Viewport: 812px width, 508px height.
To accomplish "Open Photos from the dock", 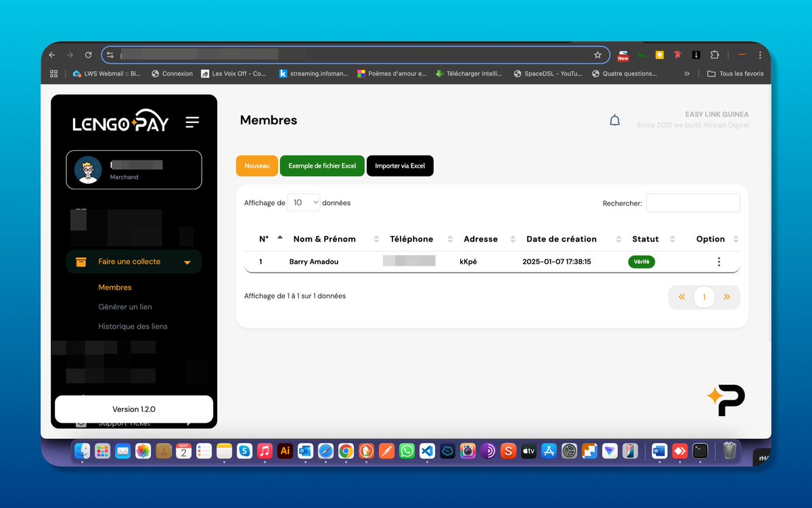I will (x=143, y=451).
